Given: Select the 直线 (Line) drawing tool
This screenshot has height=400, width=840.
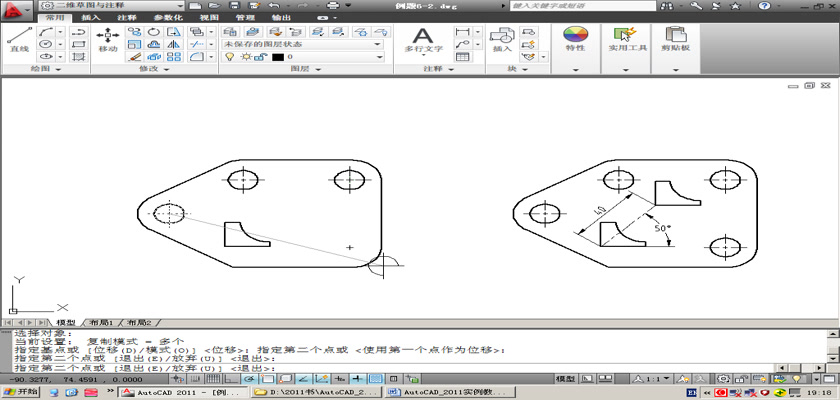Looking at the screenshot, I should [x=18, y=38].
